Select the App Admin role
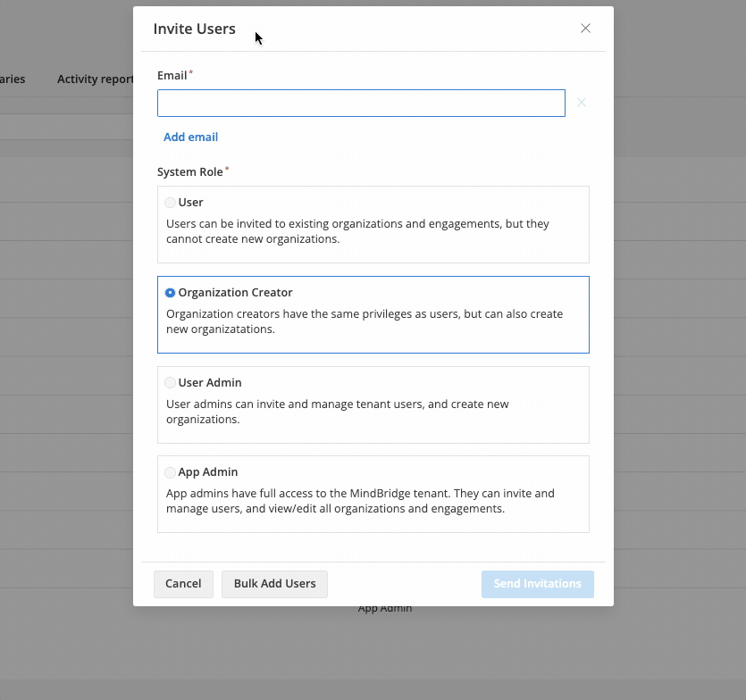Screen dimensions: 746x700 pos(170,471)
